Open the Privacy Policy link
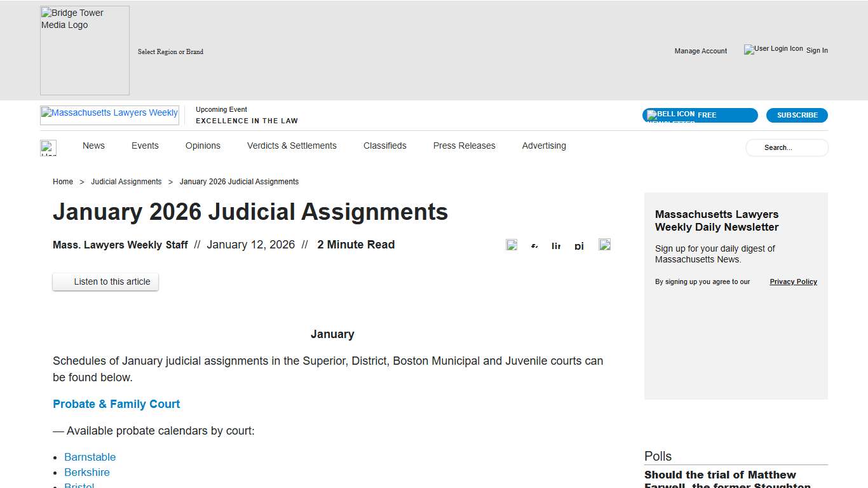This screenshot has width=868, height=488. [793, 281]
